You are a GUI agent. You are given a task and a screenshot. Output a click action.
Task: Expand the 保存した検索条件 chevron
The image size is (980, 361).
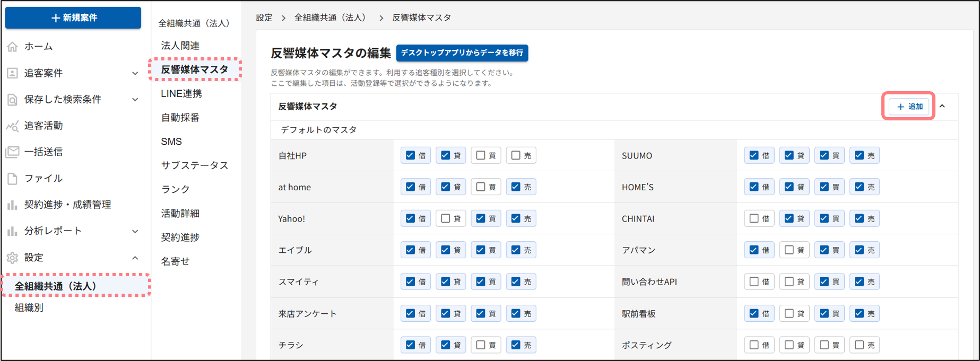click(x=135, y=100)
